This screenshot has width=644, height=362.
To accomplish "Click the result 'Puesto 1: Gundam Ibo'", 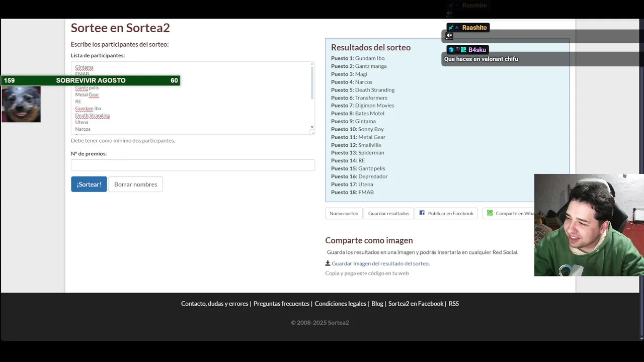I will [358, 58].
